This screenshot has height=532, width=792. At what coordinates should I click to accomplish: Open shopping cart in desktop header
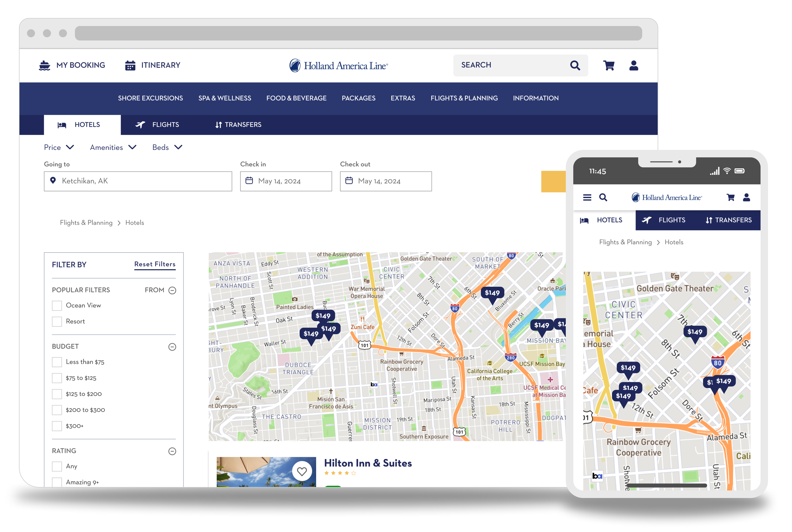[x=609, y=65]
